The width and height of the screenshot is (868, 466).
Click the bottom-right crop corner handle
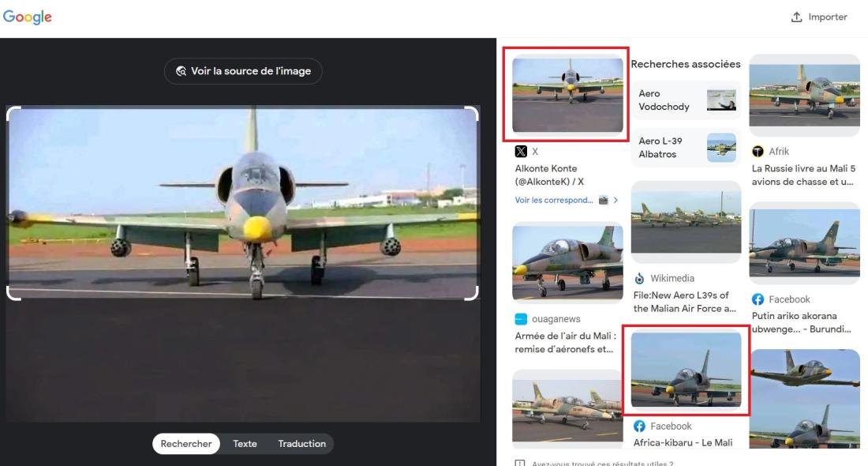pyautogui.click(x=472, y=295)
